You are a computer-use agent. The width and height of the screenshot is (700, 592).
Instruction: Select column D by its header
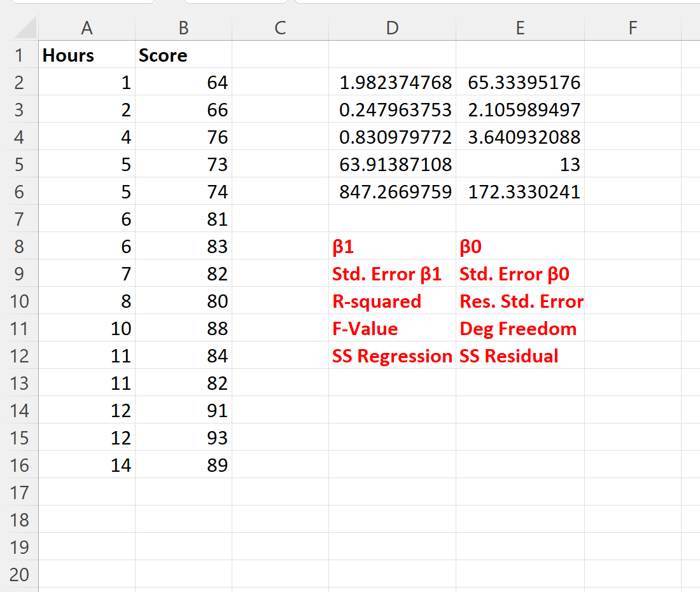coord(392,28)
